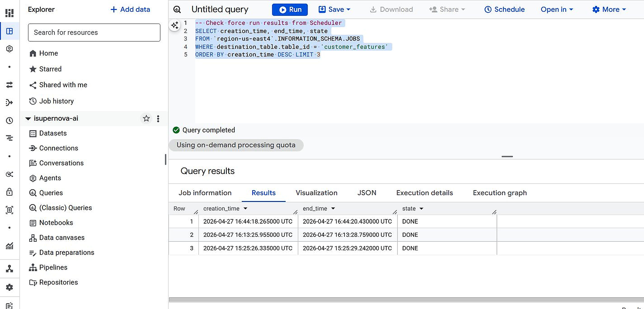Click 'Using on-demand processing quota' chip
Image resolution: width=644 pixels, height=309 pixels.
[x=236, y=145]
